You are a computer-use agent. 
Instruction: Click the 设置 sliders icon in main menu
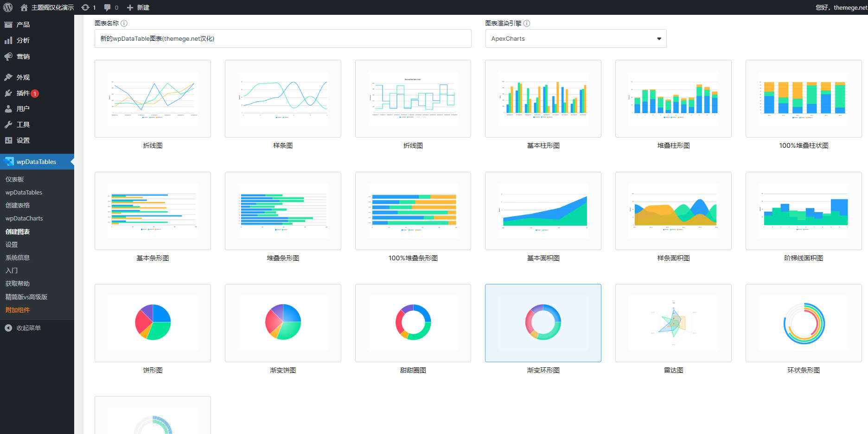8,140
